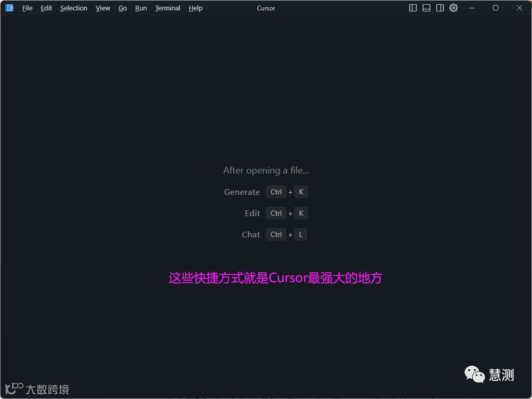Click the Ctrl key beside Generate

(276, 192)
